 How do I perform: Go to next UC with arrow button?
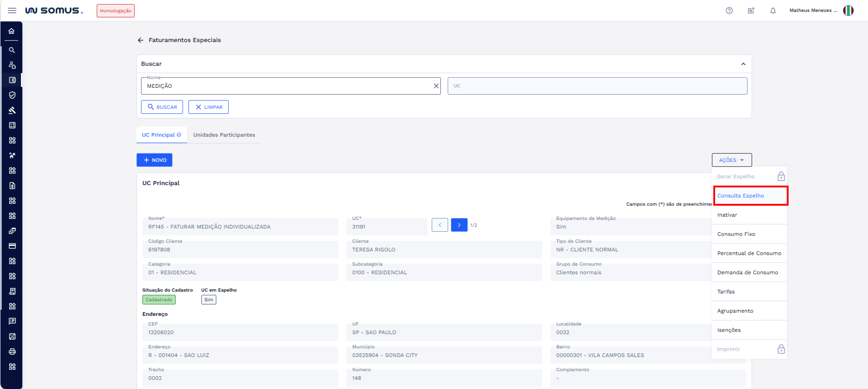coord(459,225)
